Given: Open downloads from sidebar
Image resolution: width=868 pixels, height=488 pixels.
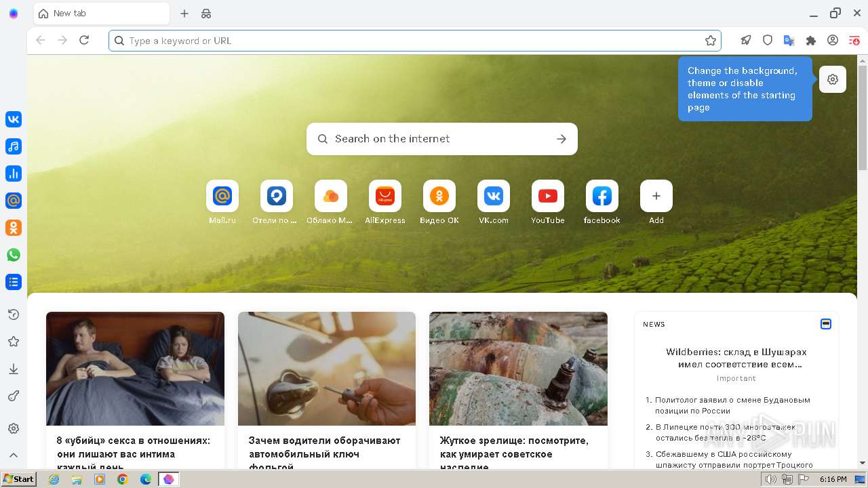Looking at the screenshot, I should point(14,369).
